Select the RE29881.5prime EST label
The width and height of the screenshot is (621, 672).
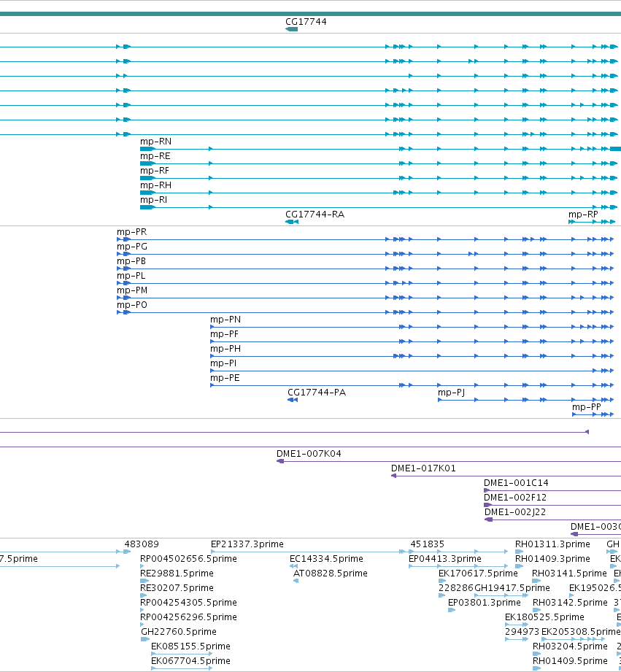pos(177,573)
